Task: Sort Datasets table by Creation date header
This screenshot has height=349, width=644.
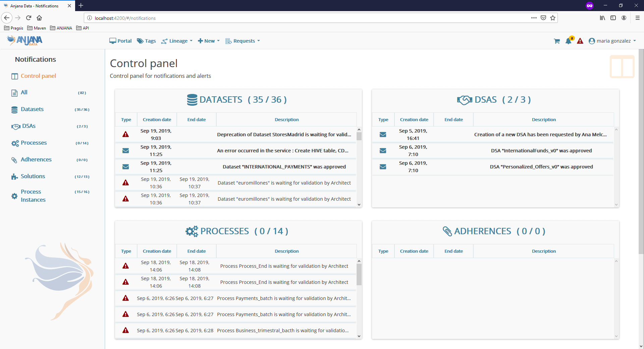Action: 157,119
